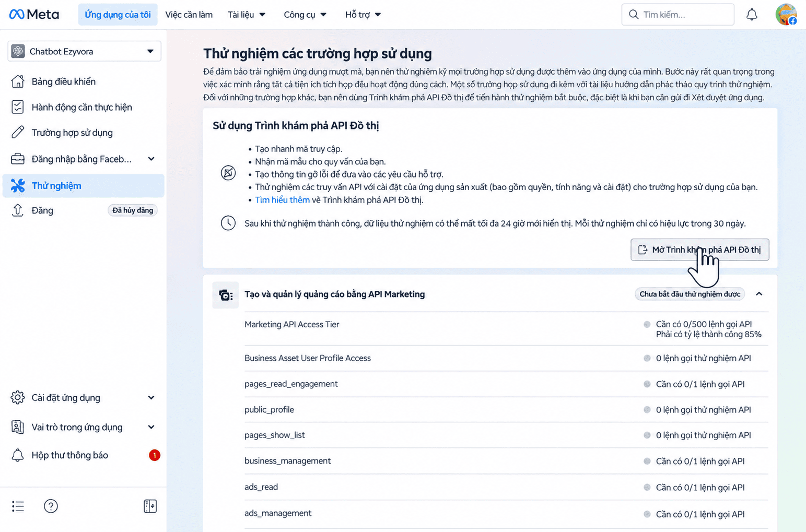Screen dimensions: 806x532
Task: Open Việc cần làm menu item
Action: pos(189,15)
